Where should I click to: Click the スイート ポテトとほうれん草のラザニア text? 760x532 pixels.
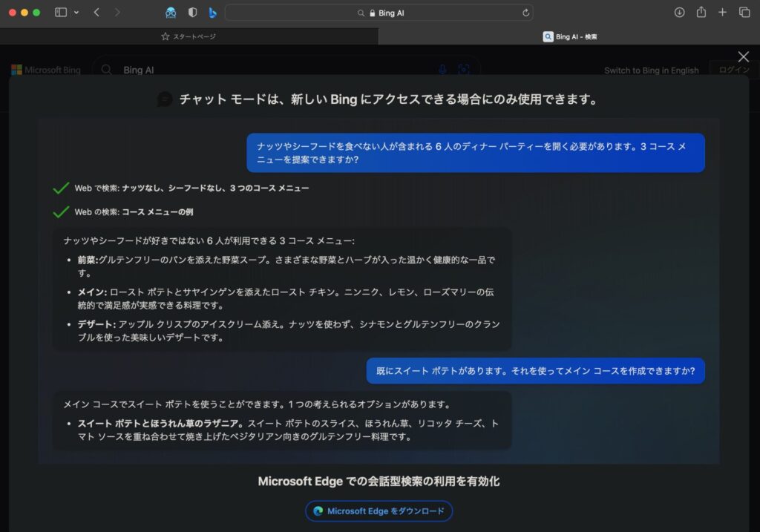[160, 423]
